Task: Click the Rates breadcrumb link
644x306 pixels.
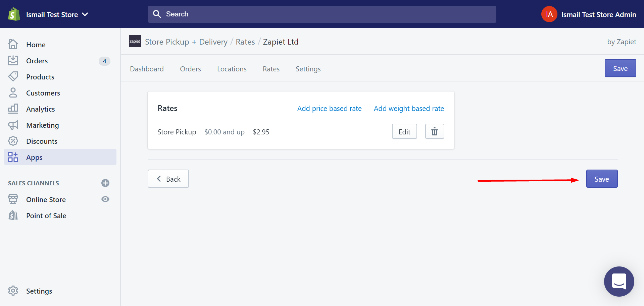Action: coord(245,42)
